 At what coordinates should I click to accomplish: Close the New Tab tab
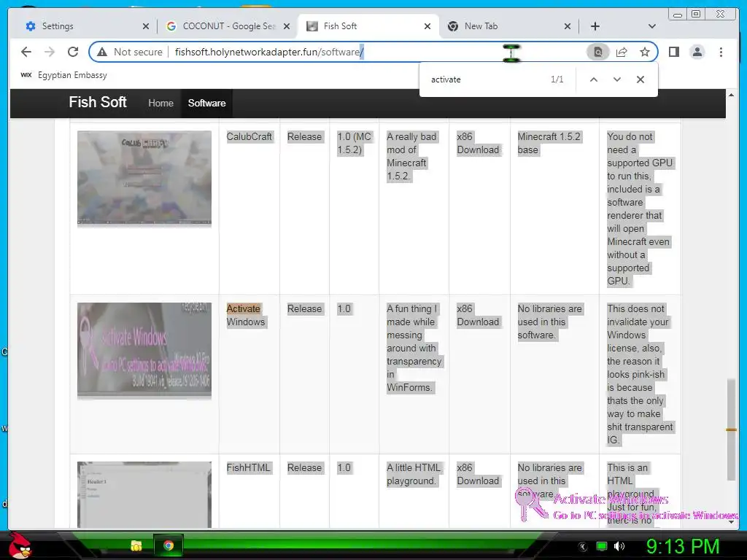pyautogui.click(x=568, y=26)
